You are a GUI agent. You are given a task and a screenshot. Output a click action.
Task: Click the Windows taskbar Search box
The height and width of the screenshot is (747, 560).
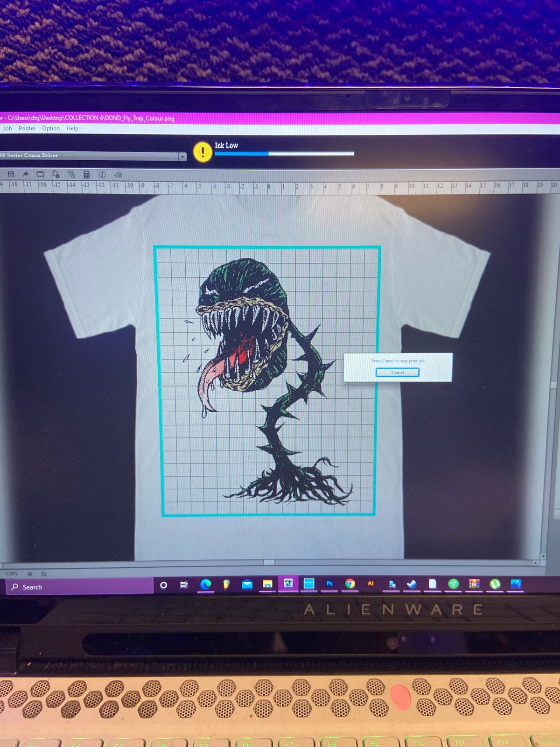point(80,586)
